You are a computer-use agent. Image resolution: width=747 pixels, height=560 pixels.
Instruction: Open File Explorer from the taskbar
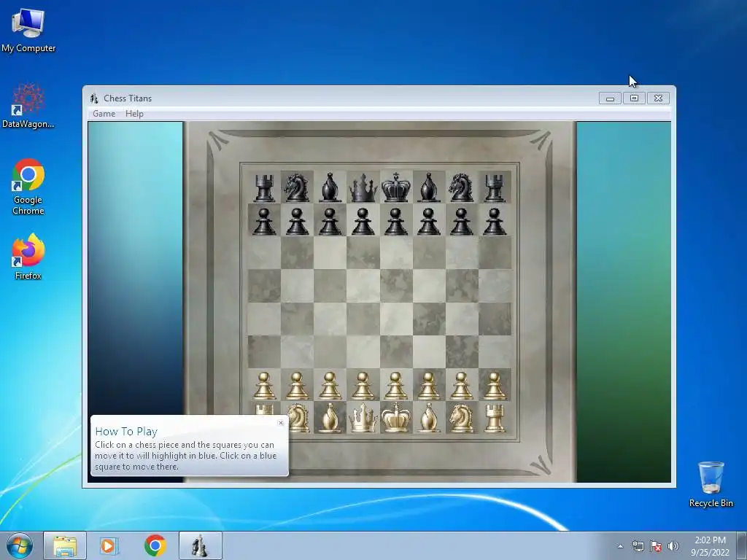click(65, 545)
